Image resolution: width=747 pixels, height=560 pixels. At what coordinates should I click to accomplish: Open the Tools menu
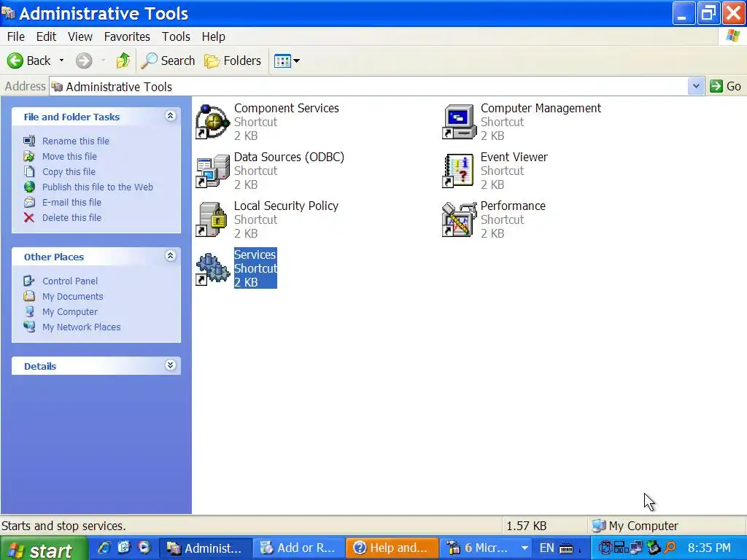pyautogui.click(x=176, y=36)
